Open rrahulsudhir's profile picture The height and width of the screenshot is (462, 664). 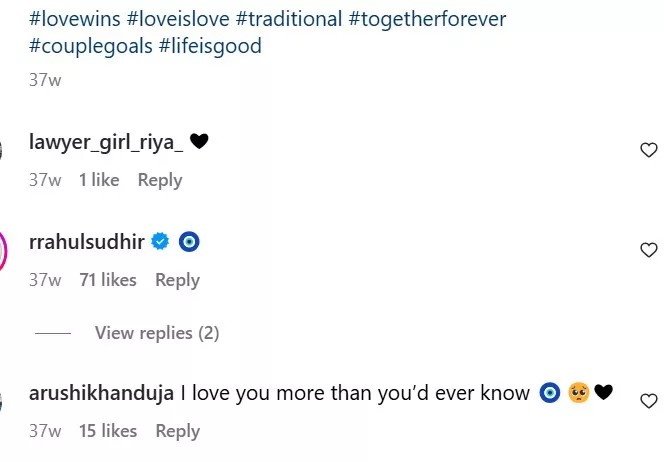[3, 250]
